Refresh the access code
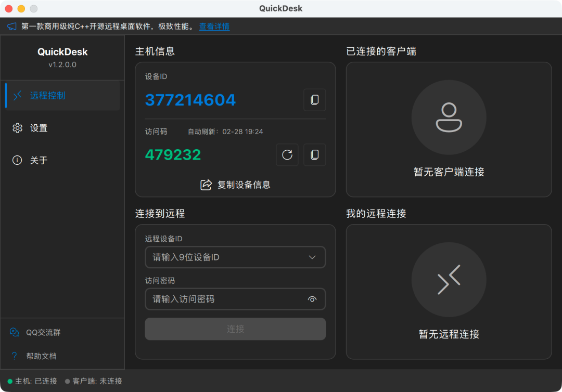This screenshot has width=562, height=392. 287,154
